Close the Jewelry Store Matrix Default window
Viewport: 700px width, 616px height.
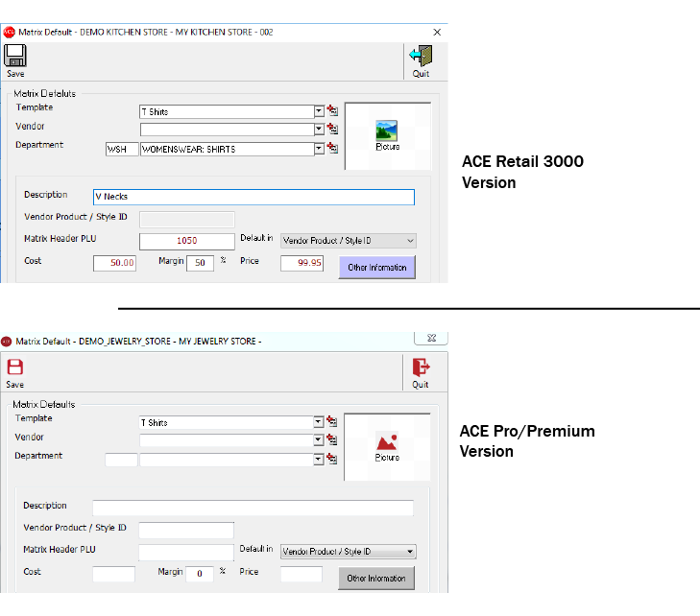click(x=431, y=338)
